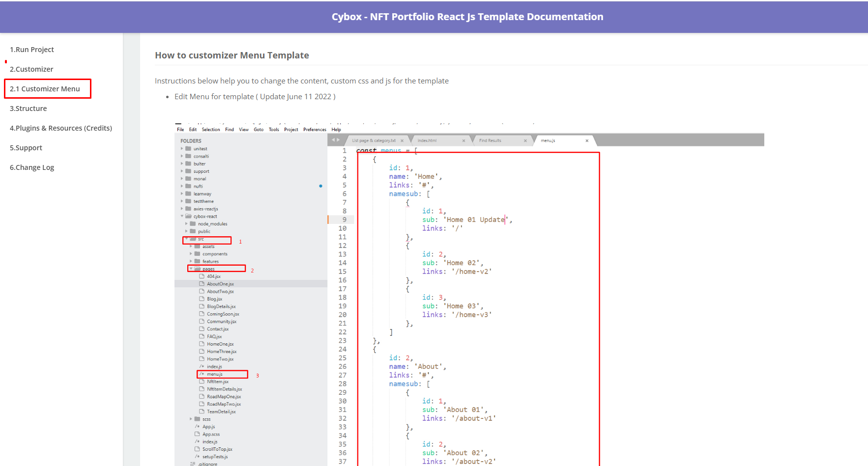Select AboutOne.jsx in the file tree
The height and width of the screenshot is (466, 868).
pos(220,284)
